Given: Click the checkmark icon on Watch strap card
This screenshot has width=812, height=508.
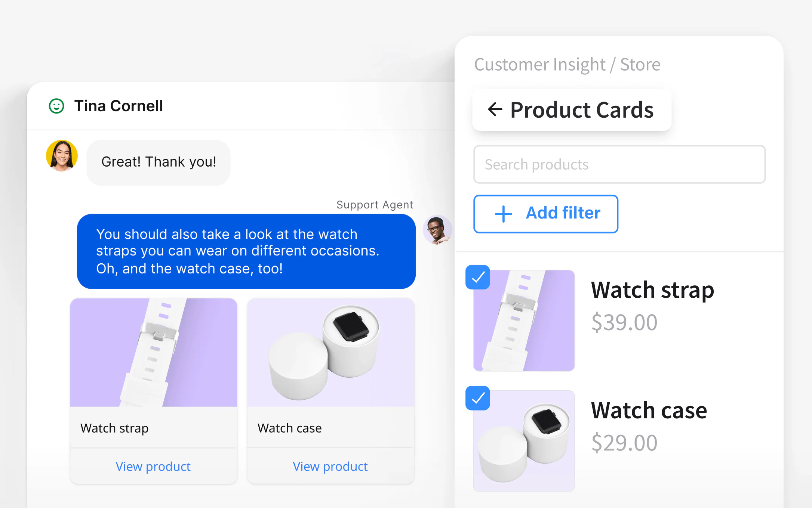Looking at the screenshot, I should coord(477,277).
